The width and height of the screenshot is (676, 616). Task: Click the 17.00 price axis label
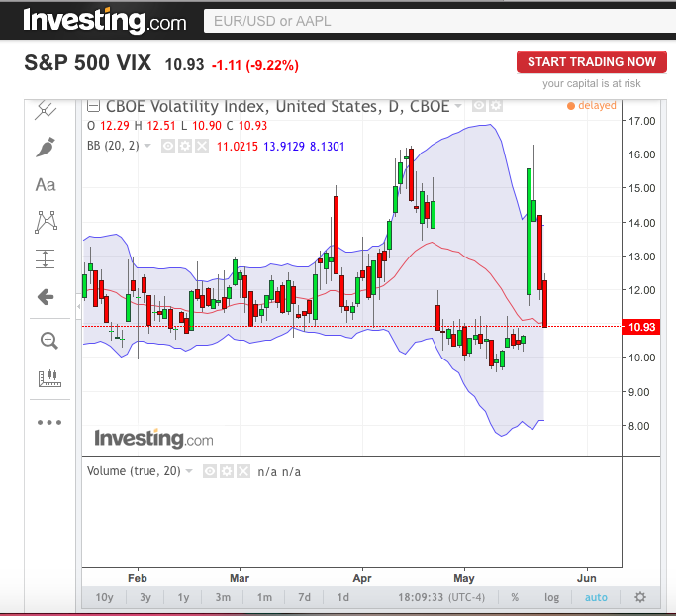[641, 121]
